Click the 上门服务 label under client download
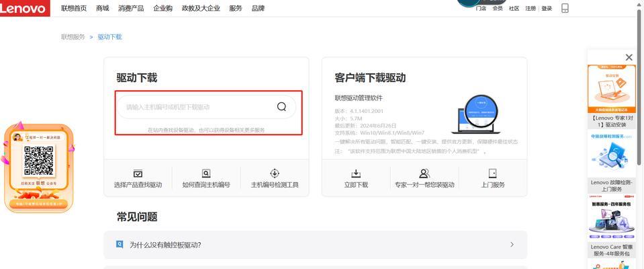Screen dimensions: 644x269 [x=493, y=185]
